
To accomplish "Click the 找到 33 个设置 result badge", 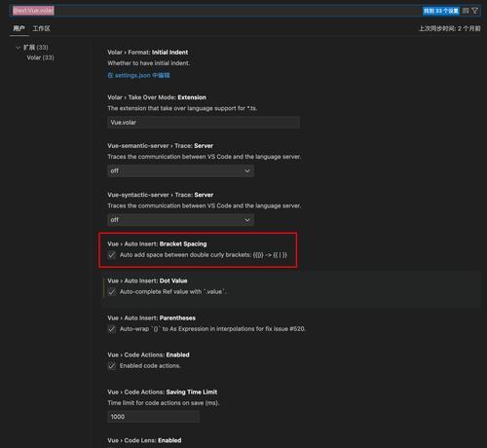I will [441, 11].
